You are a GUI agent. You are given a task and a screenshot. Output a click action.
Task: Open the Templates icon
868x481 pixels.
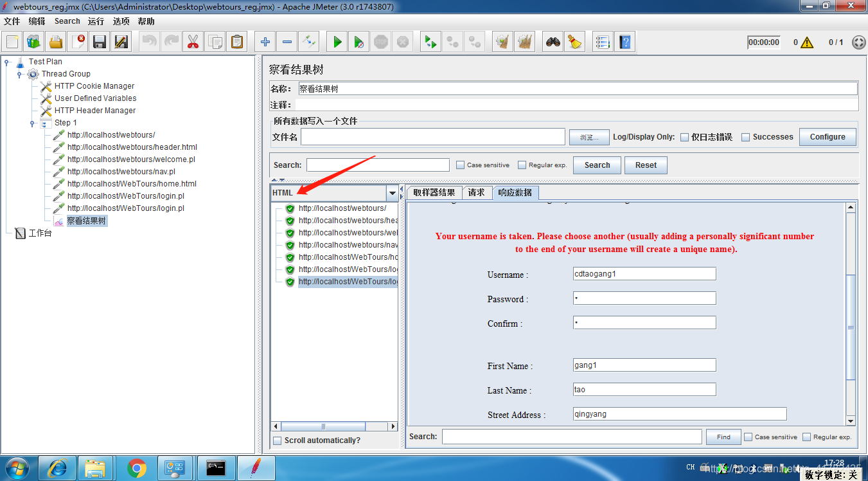(x=34, y=42)
